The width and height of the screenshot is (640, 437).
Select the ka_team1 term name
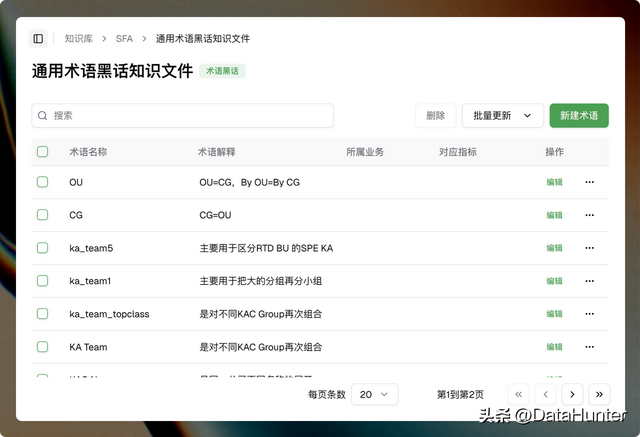(90, 281)
